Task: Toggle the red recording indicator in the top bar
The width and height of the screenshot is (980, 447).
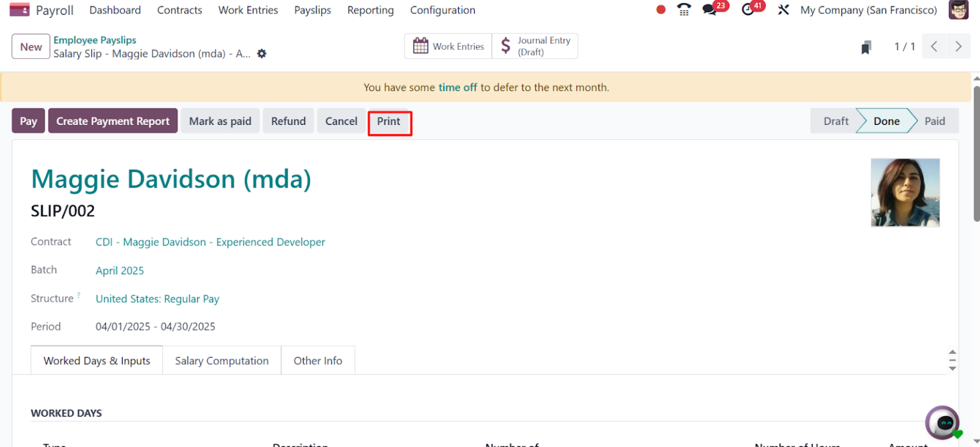Action: point(660,10)
